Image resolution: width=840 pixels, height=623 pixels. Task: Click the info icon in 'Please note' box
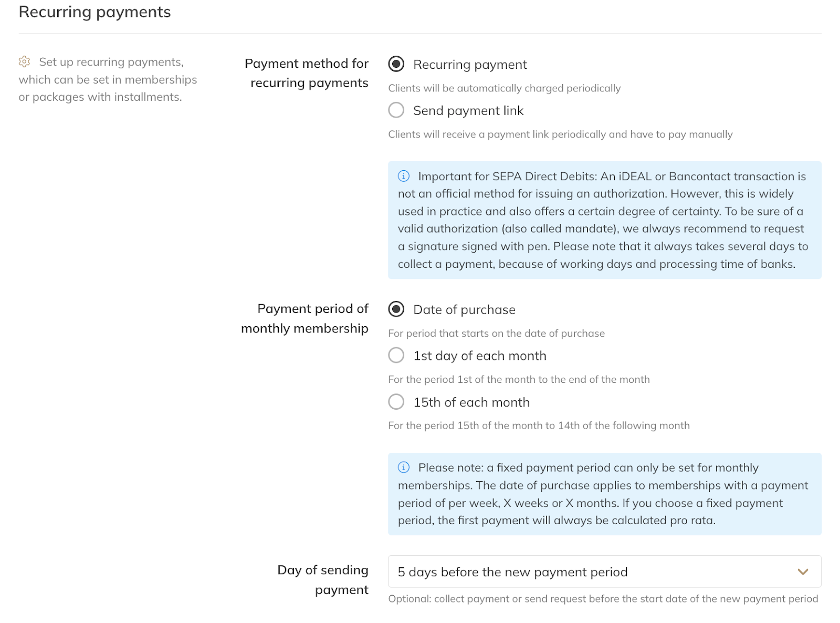404,467
